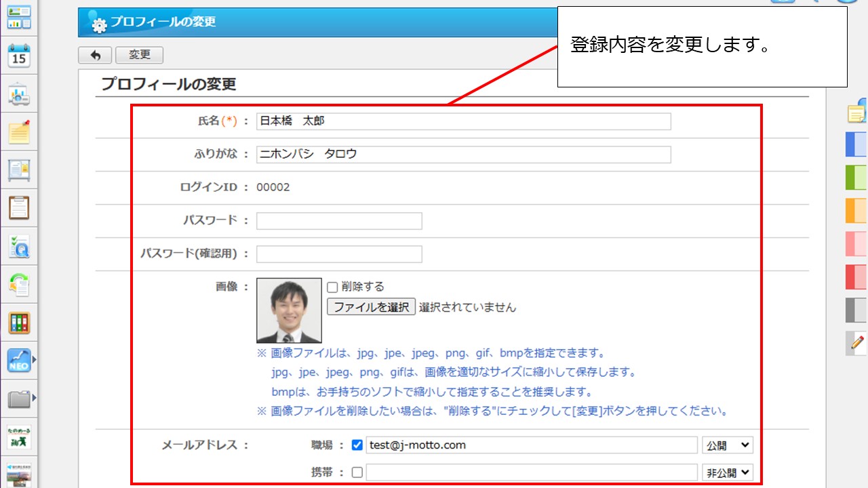Screen dimensions: 868x488
Task: Open the 非公開 visibility dropdown
Action: (x=728, y=473)
